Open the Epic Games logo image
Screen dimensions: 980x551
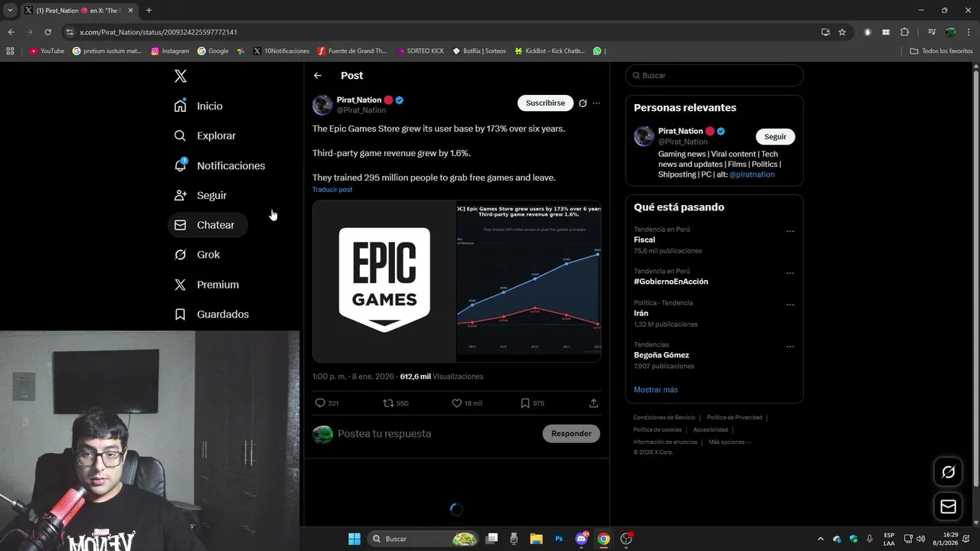point(384,281)
